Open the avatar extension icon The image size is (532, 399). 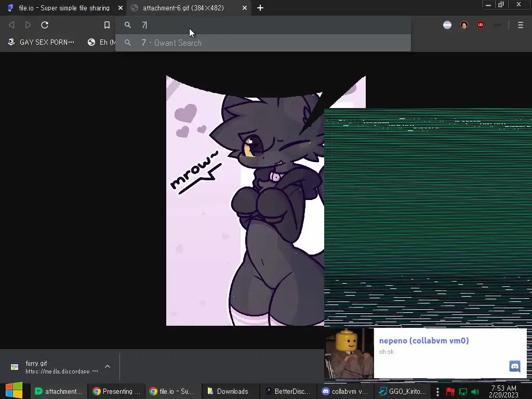pyautogui.click(x=464, y=25)
